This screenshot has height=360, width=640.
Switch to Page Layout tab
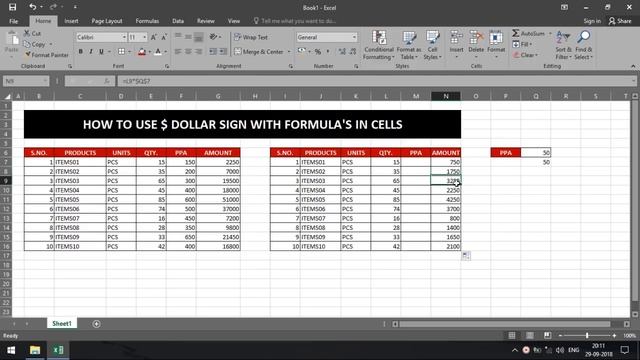coord(107,21)
